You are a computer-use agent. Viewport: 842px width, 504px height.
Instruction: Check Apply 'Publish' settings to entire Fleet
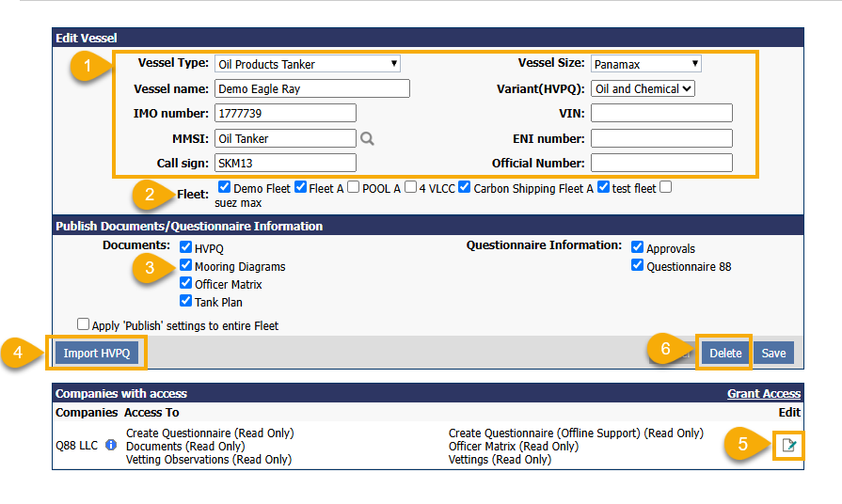click(84, 325)
